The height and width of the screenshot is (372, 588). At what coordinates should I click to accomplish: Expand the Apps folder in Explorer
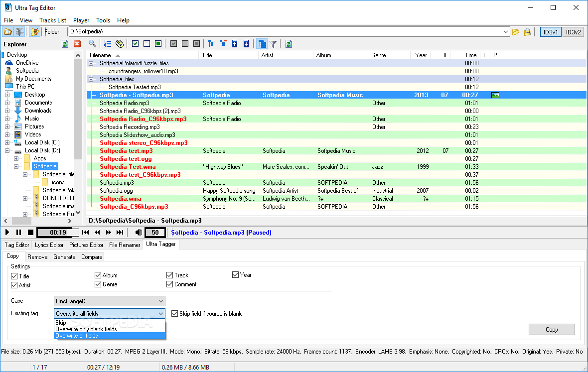tap(16, 158)
